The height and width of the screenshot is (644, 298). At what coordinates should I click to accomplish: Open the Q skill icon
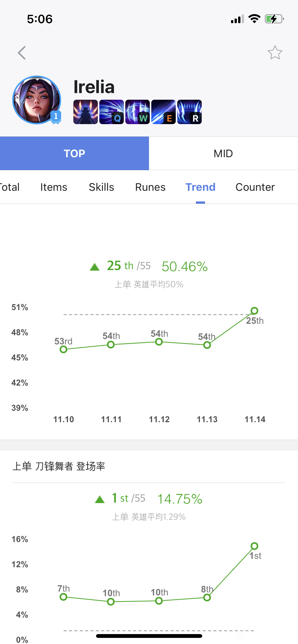pyautogui.click(x=112, y=112)
